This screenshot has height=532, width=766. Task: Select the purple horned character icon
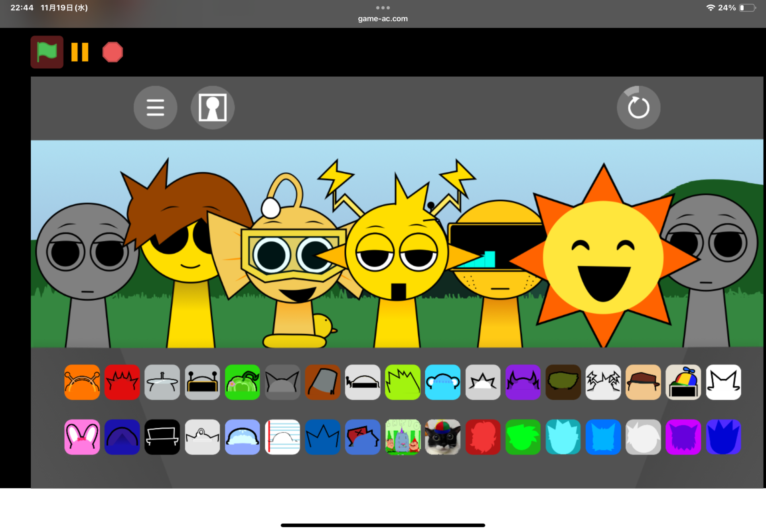[x=523, y=382]
